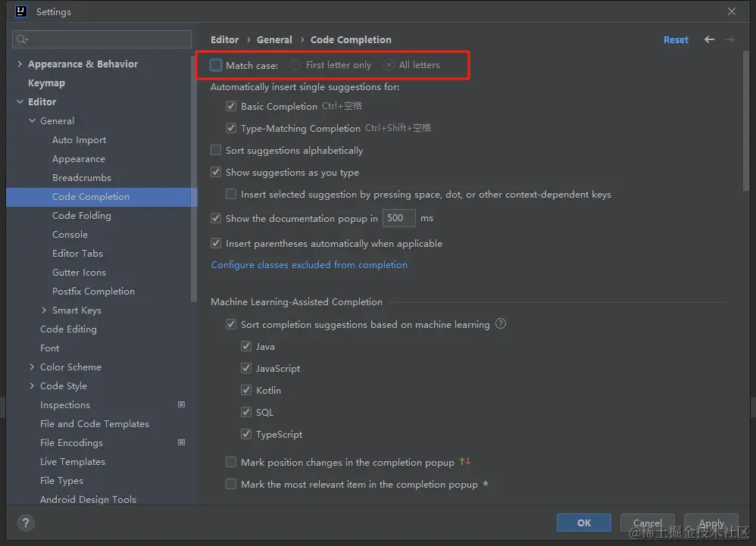Open Code Folding settings
Image resolution: width=756 pixels, height=546 pixels.
pyautogui.click(x=82, y=215)
